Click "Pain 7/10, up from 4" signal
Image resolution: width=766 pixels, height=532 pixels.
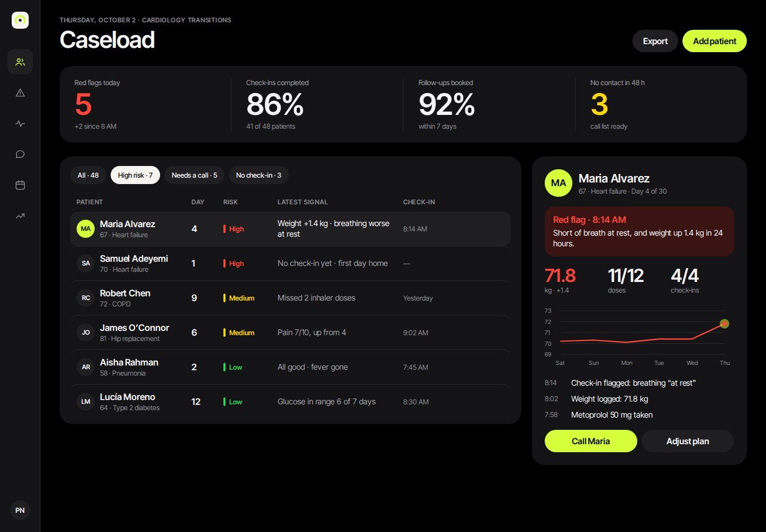(312, 332)
